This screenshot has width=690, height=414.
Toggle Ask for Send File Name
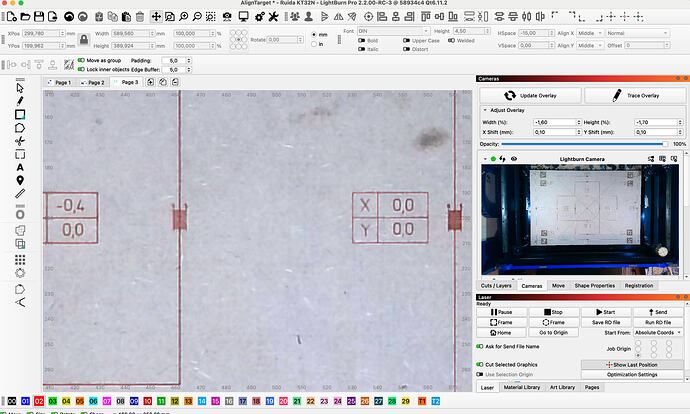[480, 346]
